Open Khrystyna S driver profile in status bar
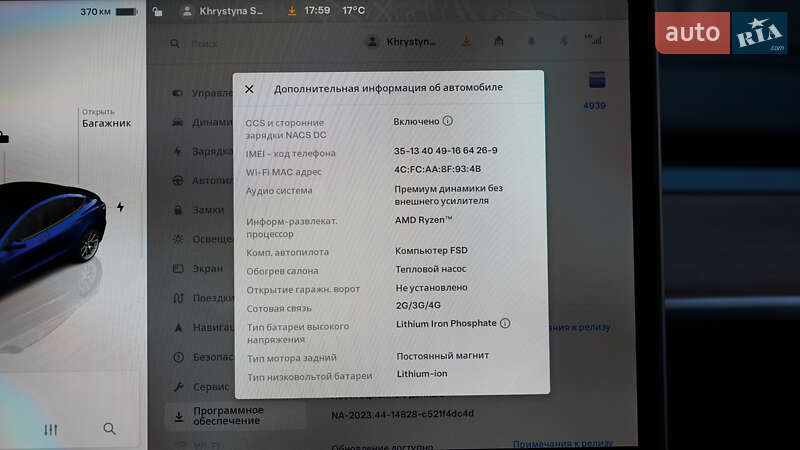The height and width of the screenshot is (450, 800). click(x=223, y=11)
